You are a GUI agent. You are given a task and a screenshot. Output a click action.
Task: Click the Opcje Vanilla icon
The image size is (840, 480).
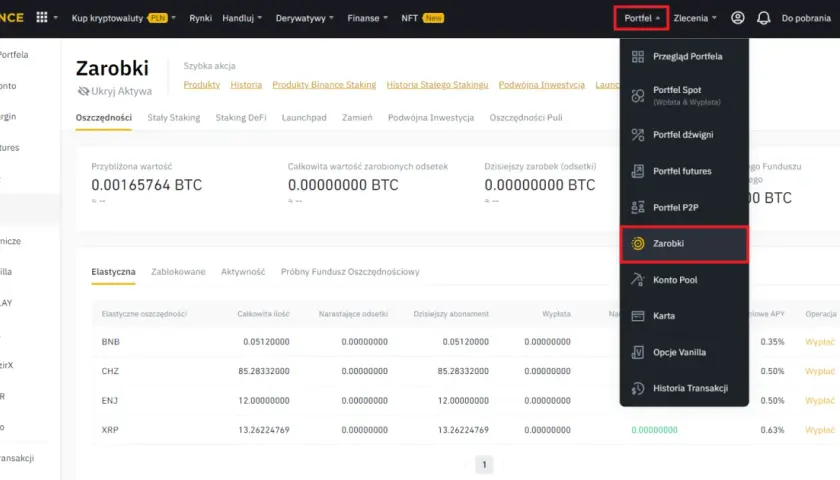[638, 352]
